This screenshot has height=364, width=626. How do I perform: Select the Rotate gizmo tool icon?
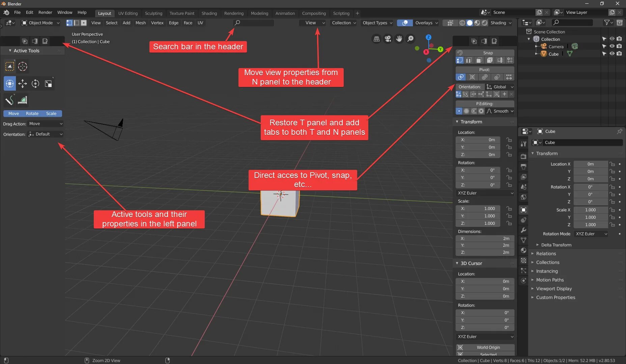[35, 84]
